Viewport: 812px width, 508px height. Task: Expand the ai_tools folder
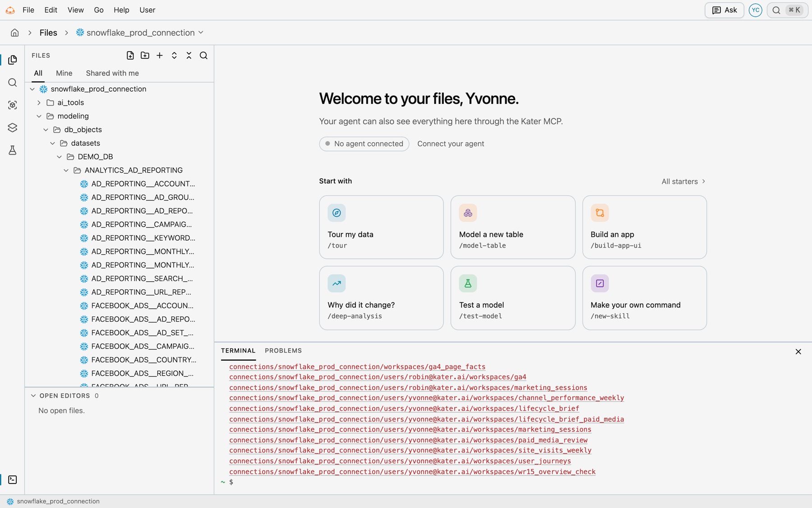click(39, 103)
